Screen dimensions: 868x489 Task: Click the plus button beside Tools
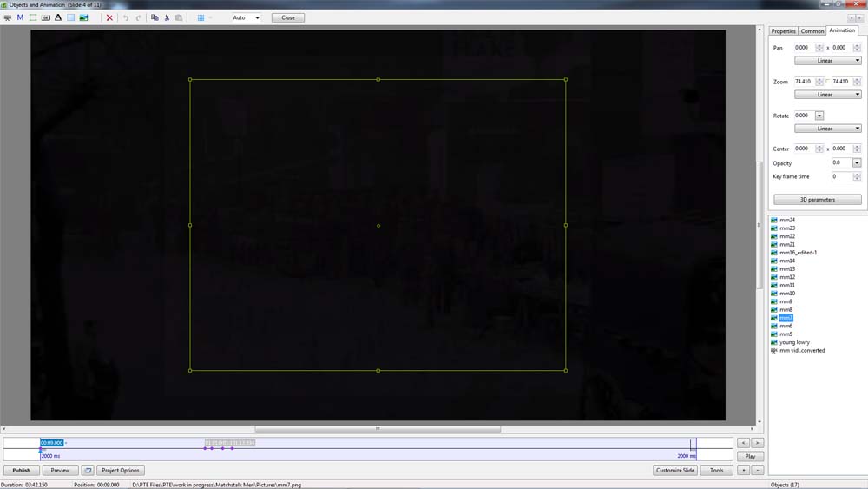tap(744, 470)
